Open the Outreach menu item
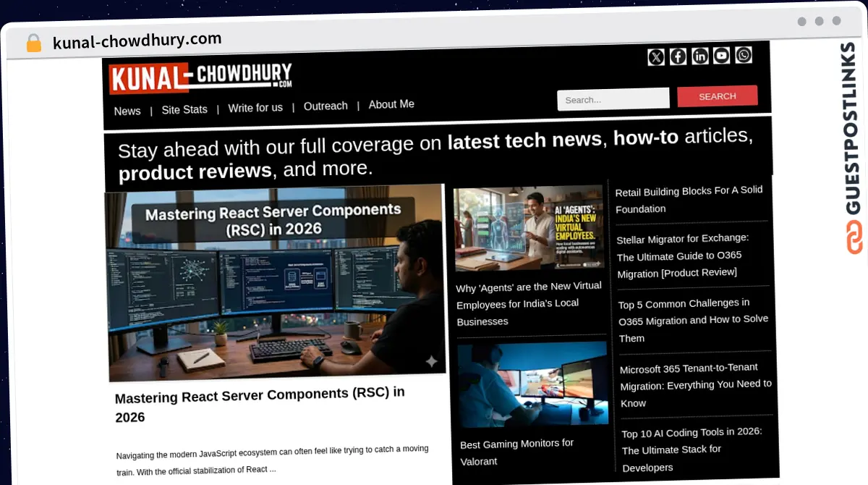The height and width of the screenshot is (485, 868). [325, 106]
